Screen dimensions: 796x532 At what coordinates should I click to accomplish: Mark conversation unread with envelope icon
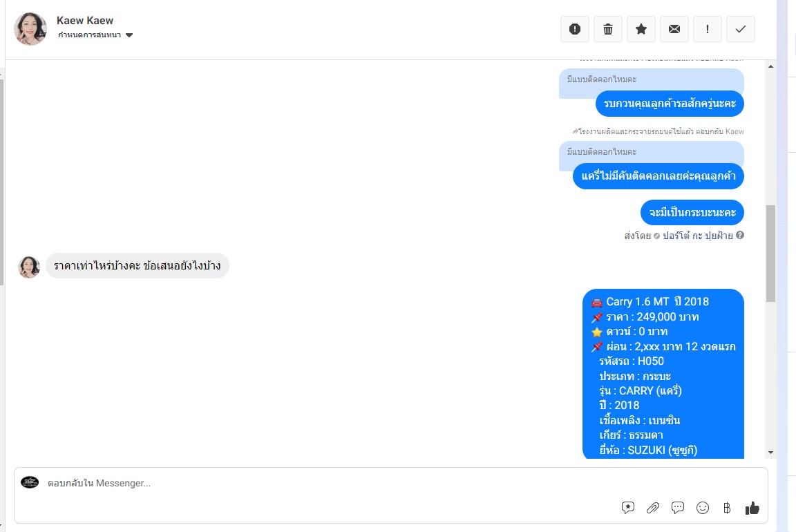click(674, 29)
